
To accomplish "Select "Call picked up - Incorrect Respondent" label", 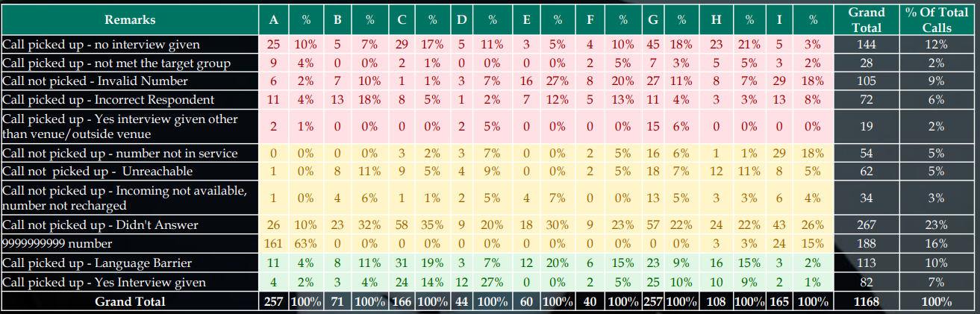I will tap(109, 99).
